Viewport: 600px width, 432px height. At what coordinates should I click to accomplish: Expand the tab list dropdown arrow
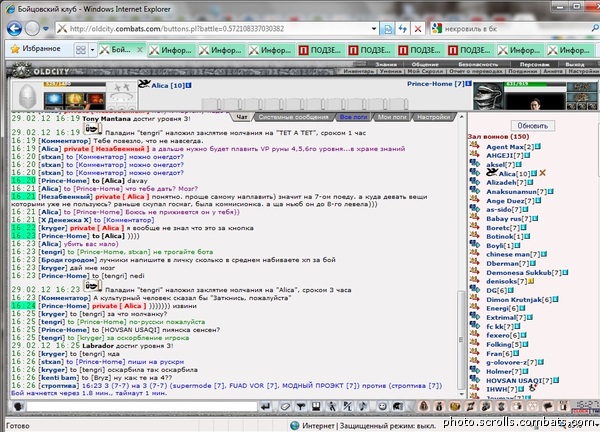point(92,50)
